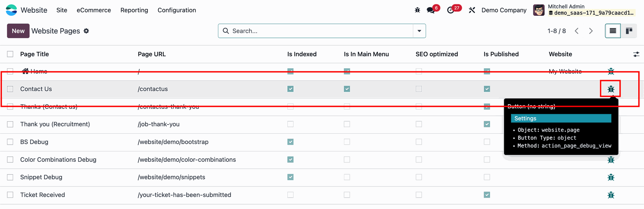
Task: Open the Website Pages gear actions menu
Action: 86,31
